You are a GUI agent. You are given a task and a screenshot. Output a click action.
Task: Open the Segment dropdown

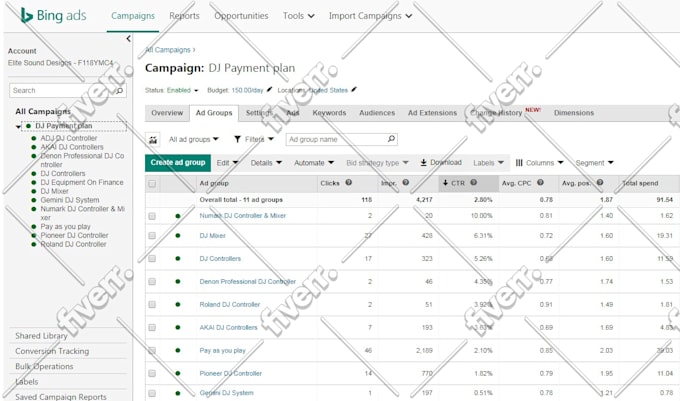[594, 163]
